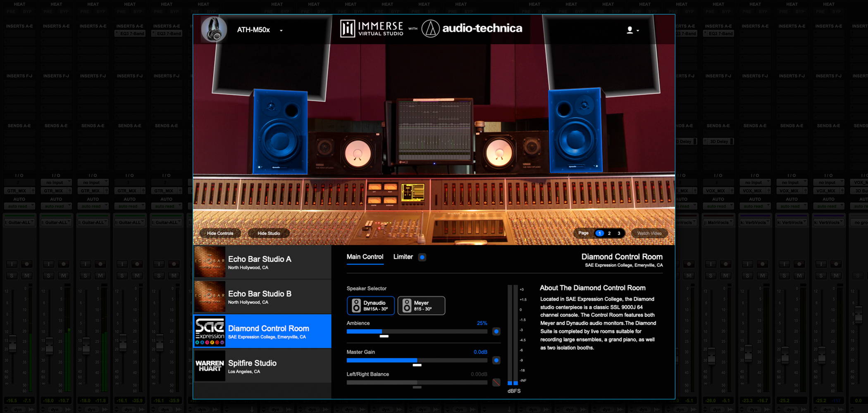Viewport: 868px width, 413px height.
Task: Click the dBFS output level meter
Action: coord(513,335)
